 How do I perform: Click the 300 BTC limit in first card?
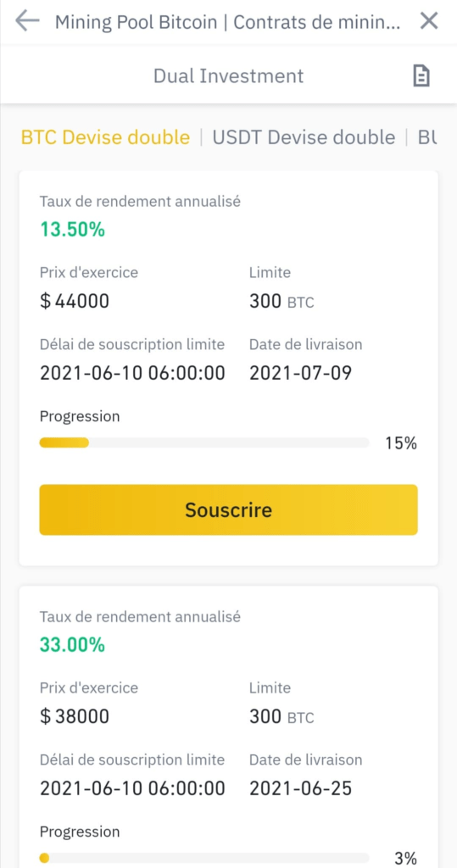[x=281, y=301]
